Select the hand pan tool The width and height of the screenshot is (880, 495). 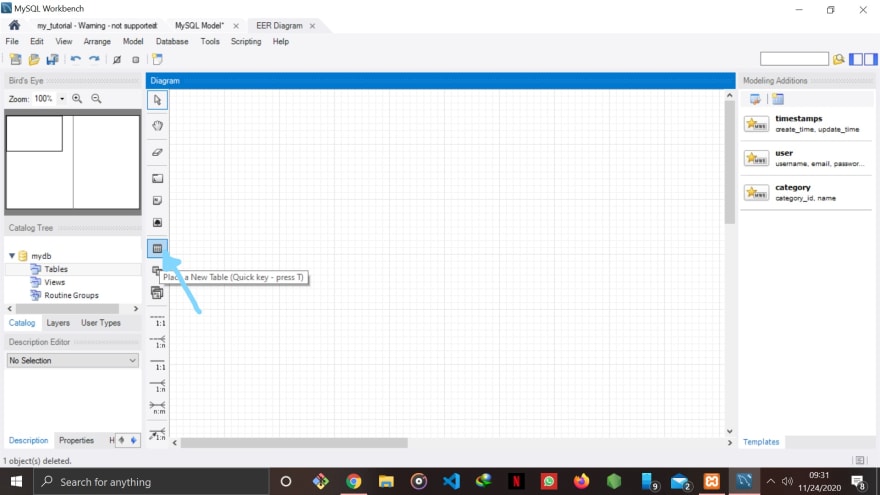point(157,126)
